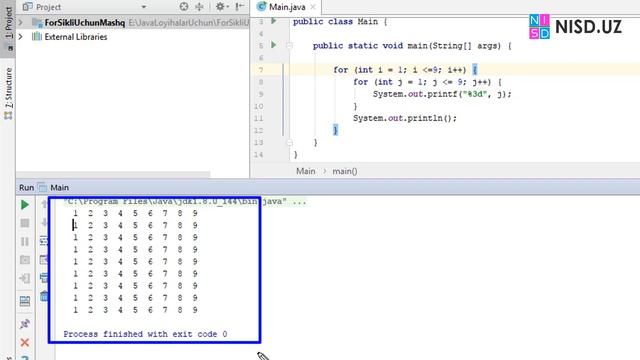Viewport: 640px width, 360px height.
Task: Click the ForSikliUchunMashq folder icon
Action: click(x=37, y=23)
